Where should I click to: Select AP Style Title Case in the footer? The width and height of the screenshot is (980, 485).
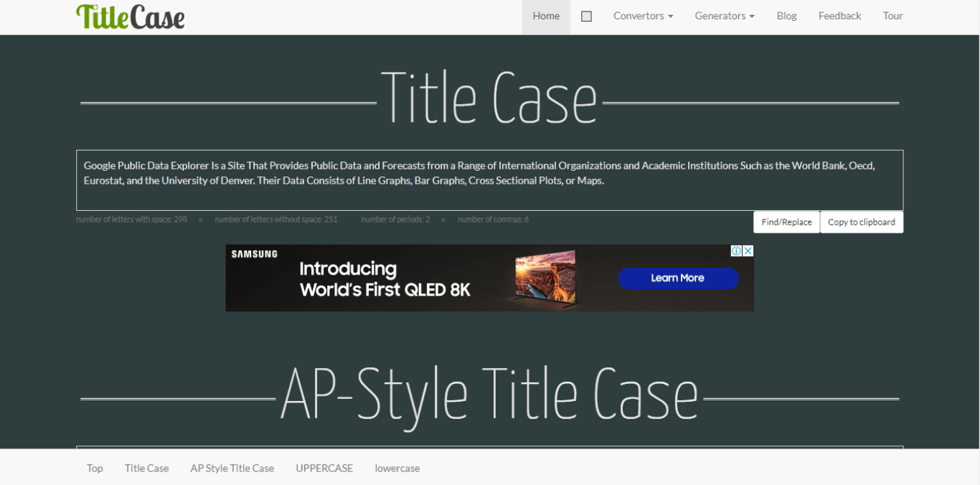click(232, 468)
